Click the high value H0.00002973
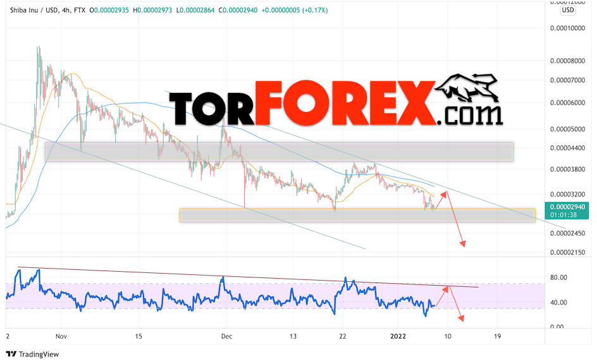Image resolution: width=597 pixels, height=364 pixels. (152, 10)
